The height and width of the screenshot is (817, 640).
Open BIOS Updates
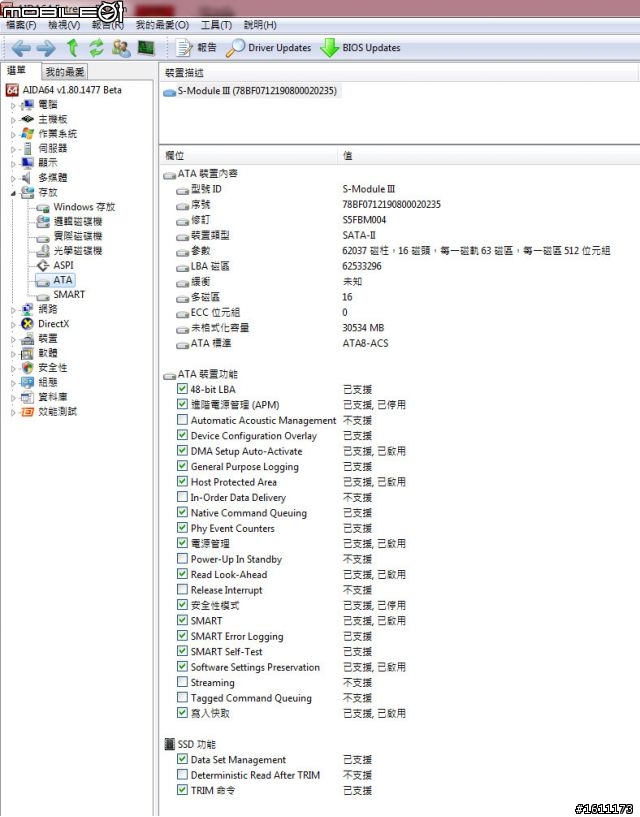point(360,48)
